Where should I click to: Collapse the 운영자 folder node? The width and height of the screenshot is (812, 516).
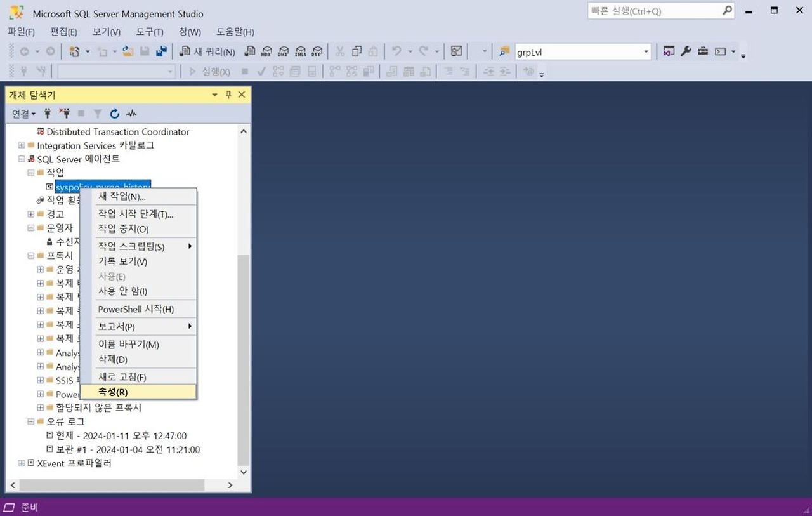click(30, 228)
